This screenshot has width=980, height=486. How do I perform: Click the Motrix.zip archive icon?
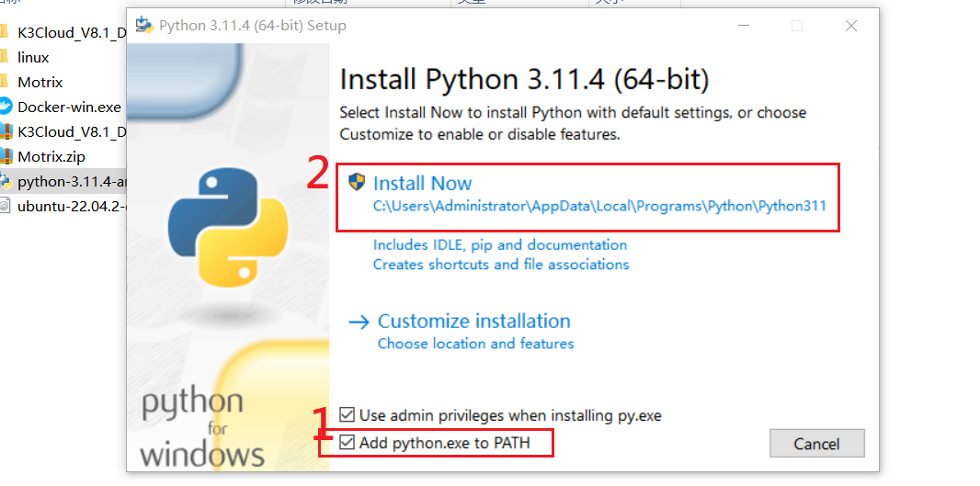coord(5,156)
